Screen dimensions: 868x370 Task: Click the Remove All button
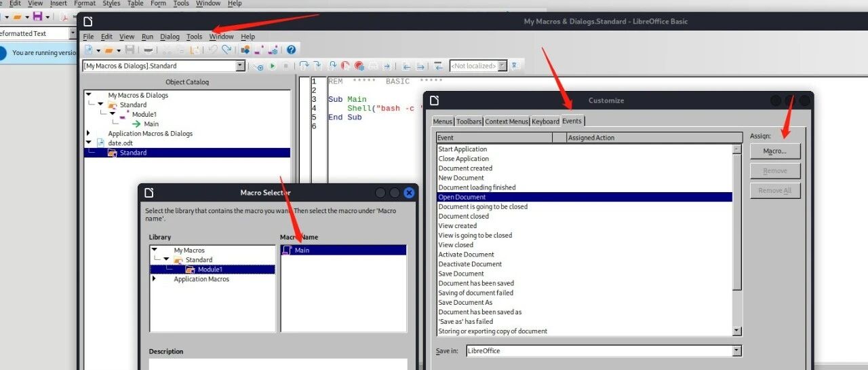(775, 191)
